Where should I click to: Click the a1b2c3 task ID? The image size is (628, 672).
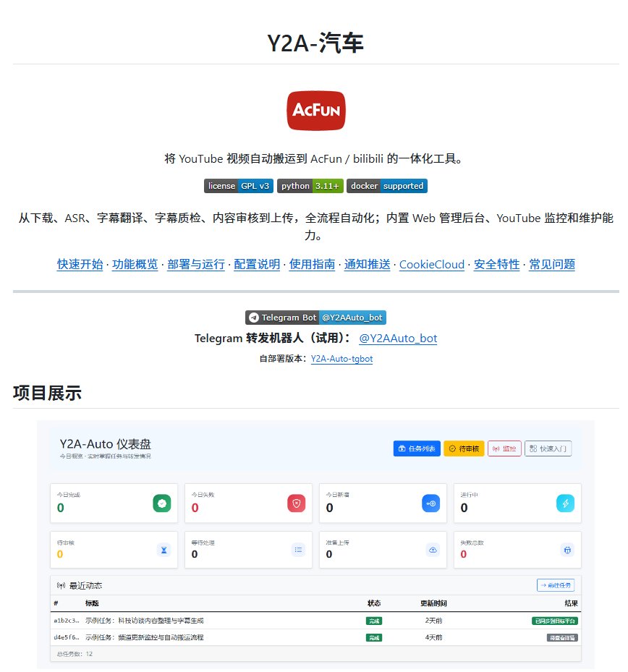coord(67,621)
